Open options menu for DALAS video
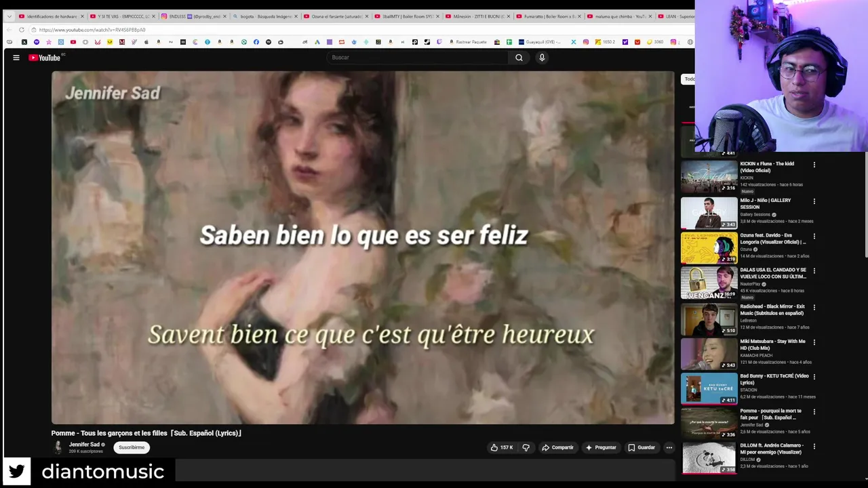This screenshot has width=868, height=488. click(814, 271)
